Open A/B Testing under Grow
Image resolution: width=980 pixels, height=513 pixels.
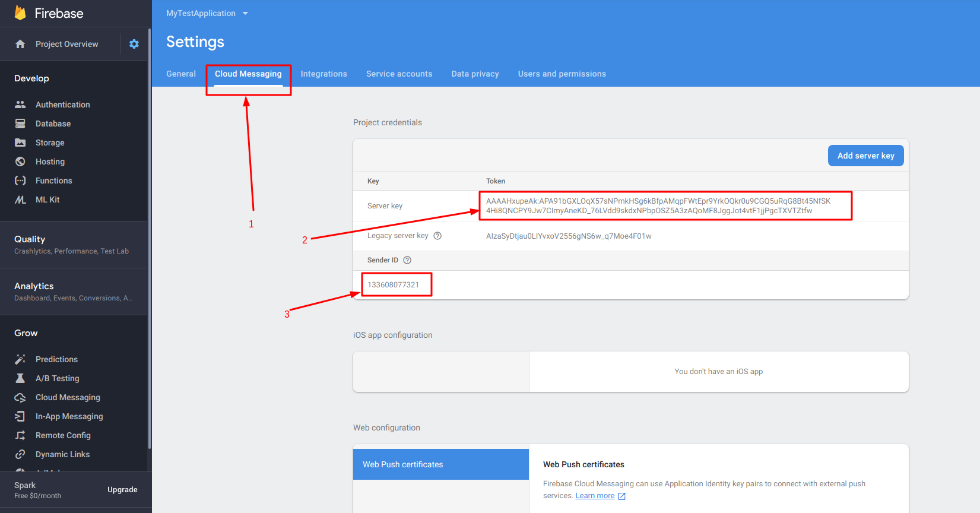click(57, 378)
